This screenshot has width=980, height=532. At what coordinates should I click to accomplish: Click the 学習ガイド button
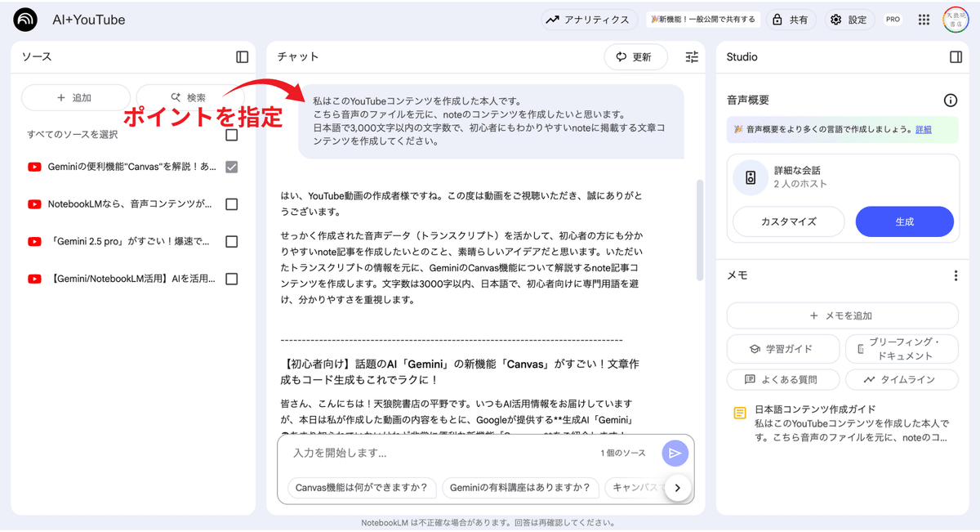pos(782,349)
